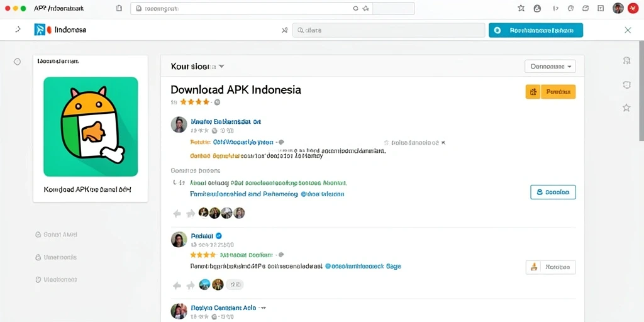The height and width of the screenshot is (322, 644).
Task: Click the Padaiat reviewer avatar
Action: point(179,240)
